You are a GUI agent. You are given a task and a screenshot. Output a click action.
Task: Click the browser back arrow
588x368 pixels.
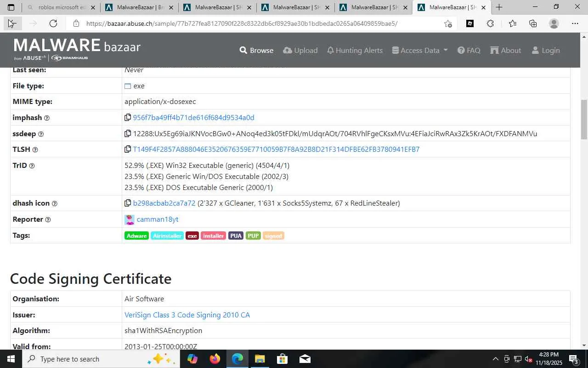click(x=12, y=23)
